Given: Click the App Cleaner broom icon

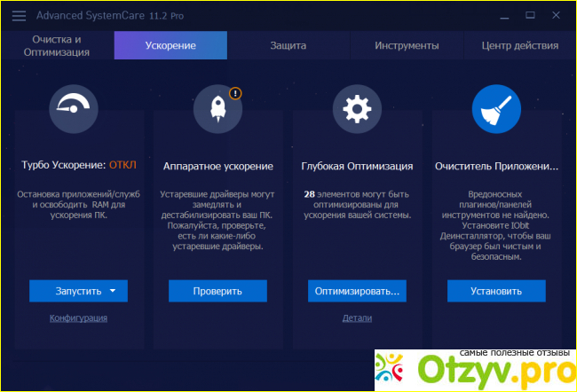Looking at the screenshot, I should point(496,109).
